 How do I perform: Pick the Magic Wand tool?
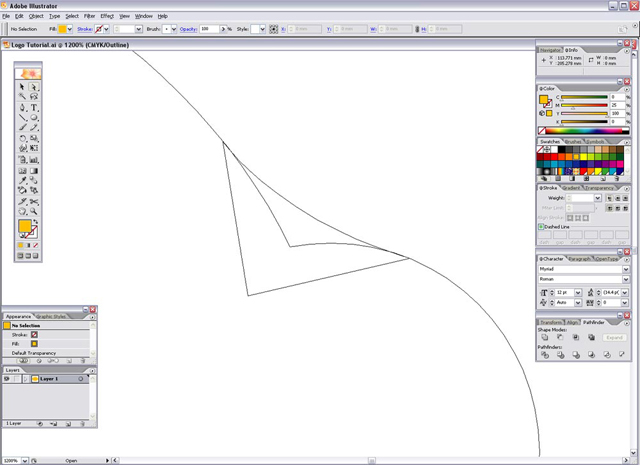pos(22,96)
